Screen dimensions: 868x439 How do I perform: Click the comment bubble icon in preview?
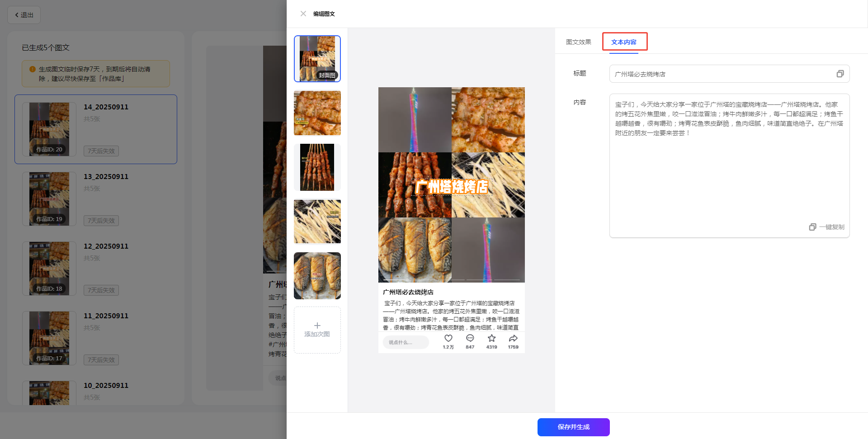[x=470, y=338]
